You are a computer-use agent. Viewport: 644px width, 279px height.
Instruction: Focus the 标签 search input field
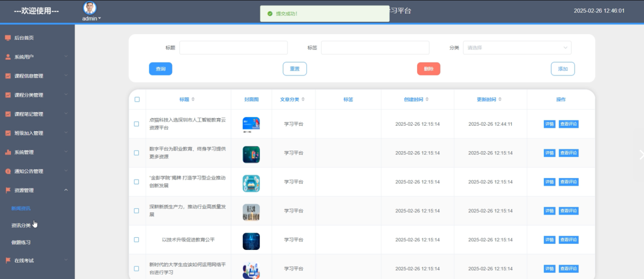[x=375, y=48]
